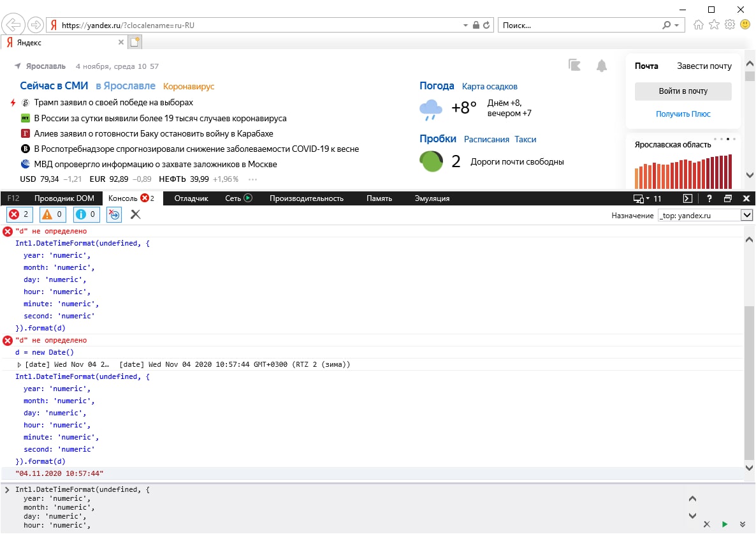
Task: Click Ярославская область bar chart
Action: click(x=683, y=171)
